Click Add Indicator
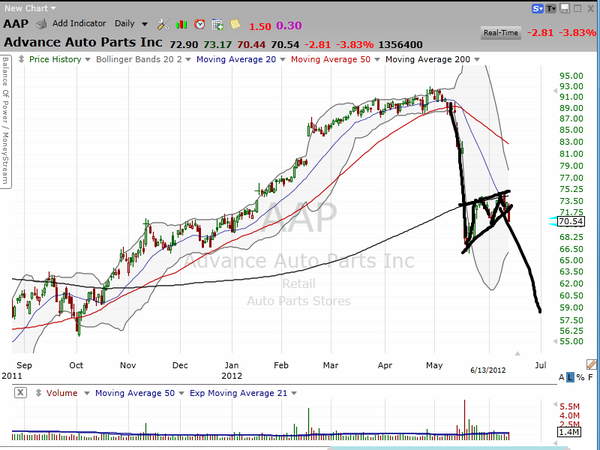The width and height of the screenshot is (600, 450). pos(79,23)
